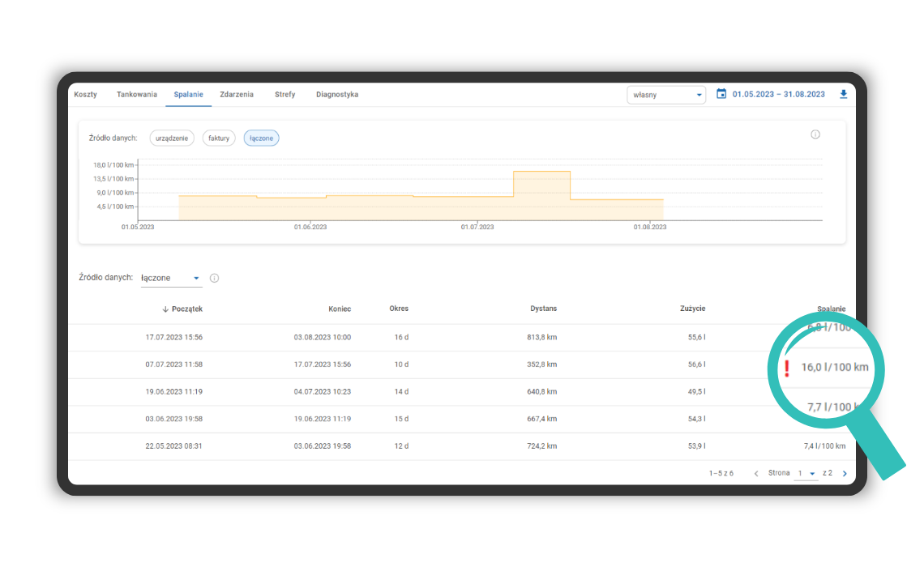Viewport: 924px width, 567px height.
Task: Go to previous page arrow
Action: (755, 474)
